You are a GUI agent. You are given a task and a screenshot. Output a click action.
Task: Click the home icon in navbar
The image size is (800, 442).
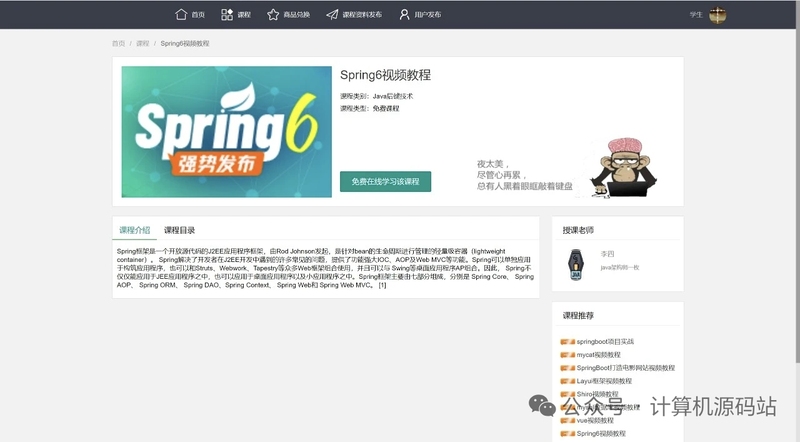click(x=181, y=15)
